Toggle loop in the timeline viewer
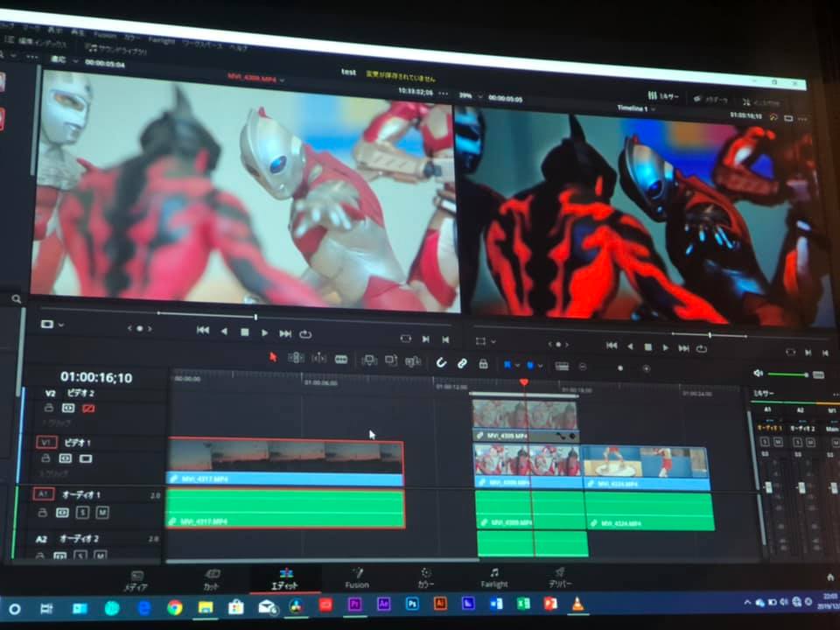This screenshot has height=630, width=840. (x=701, y=348)
